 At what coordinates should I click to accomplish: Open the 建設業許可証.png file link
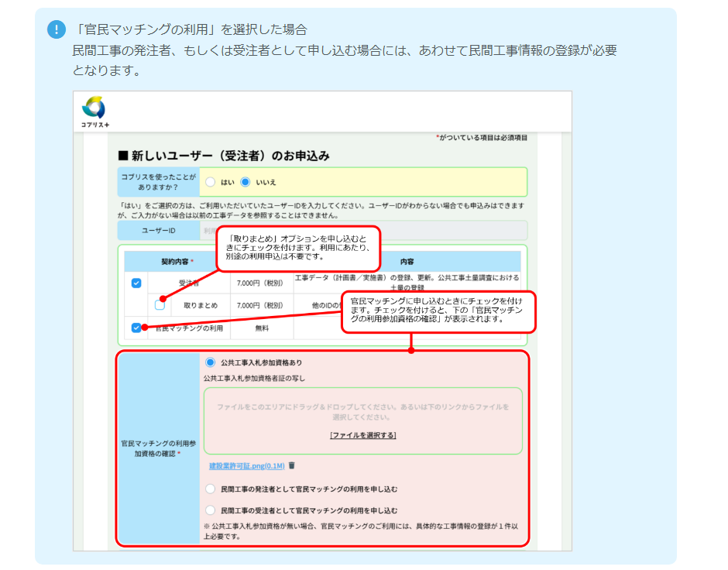pyautogui.click(x=246, y=465)
